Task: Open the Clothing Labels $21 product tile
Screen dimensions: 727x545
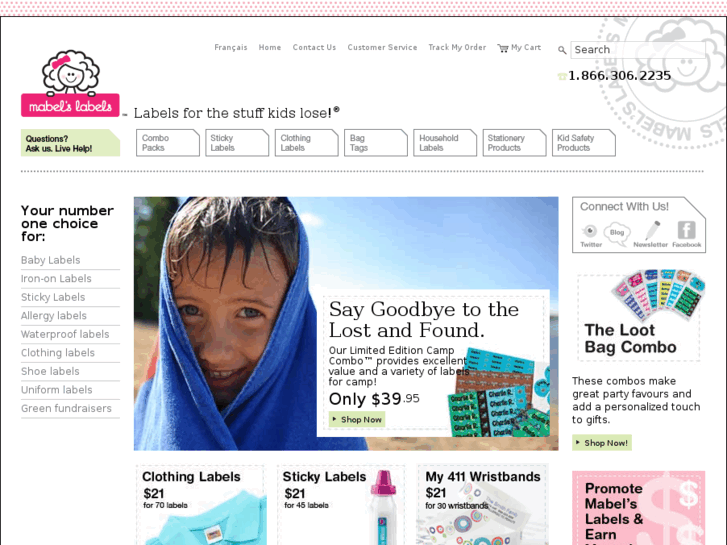Action: pos(201,505)
